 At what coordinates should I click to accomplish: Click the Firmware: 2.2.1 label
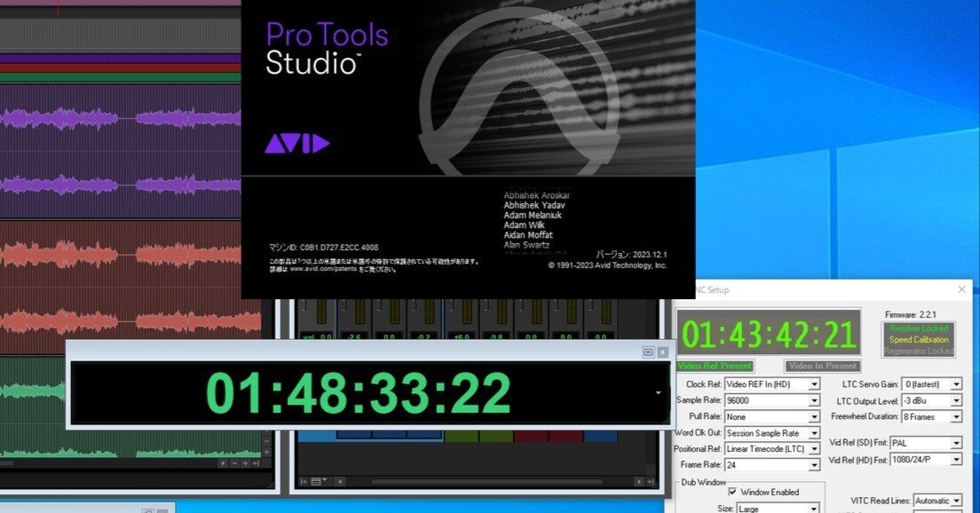coord(911,314)
